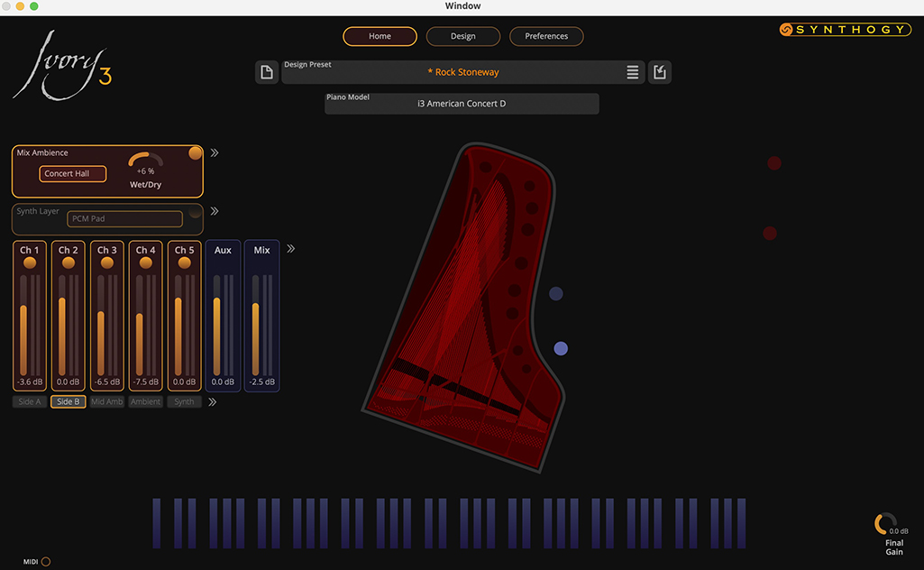Open the preset list hamburger icon
This screenshot has height=570, width=924.
tap(632, 71)
